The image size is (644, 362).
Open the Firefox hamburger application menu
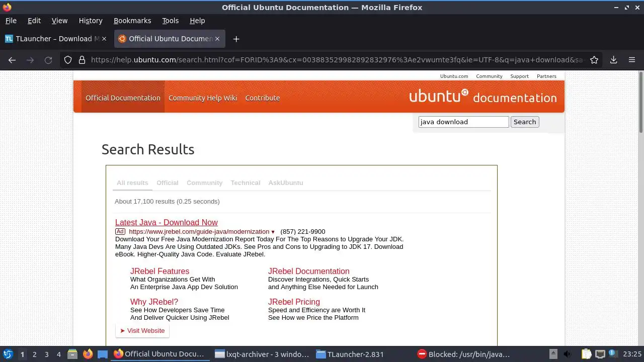(x=632, y=60)
